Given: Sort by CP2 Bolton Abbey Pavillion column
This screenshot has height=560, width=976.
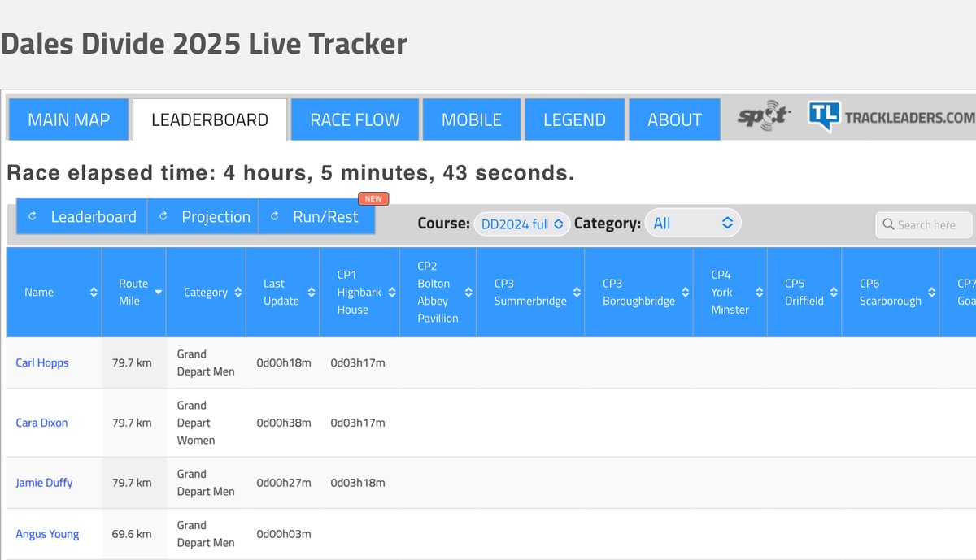Looking at the screenshot, I should [x=438, y=293].
